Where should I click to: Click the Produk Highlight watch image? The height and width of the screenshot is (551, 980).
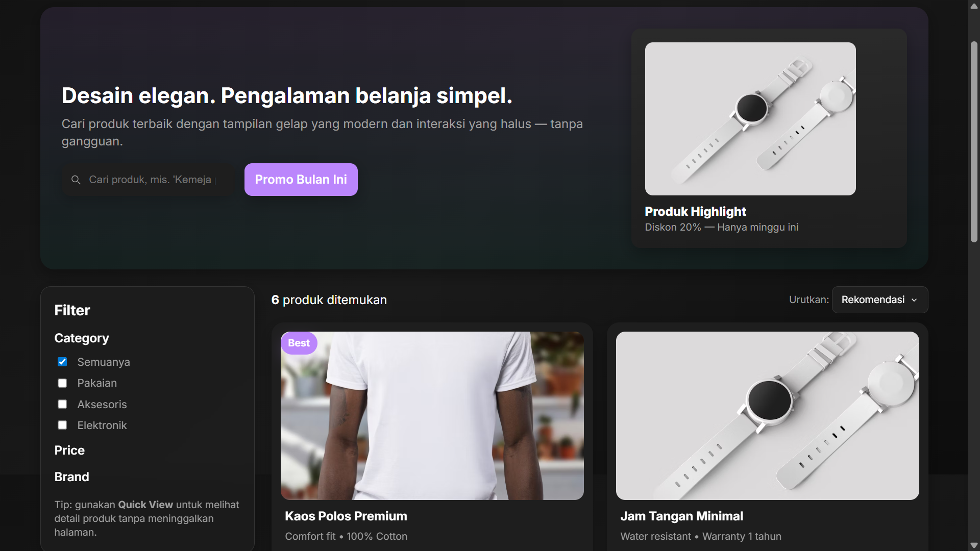click(x=750, y=119)
